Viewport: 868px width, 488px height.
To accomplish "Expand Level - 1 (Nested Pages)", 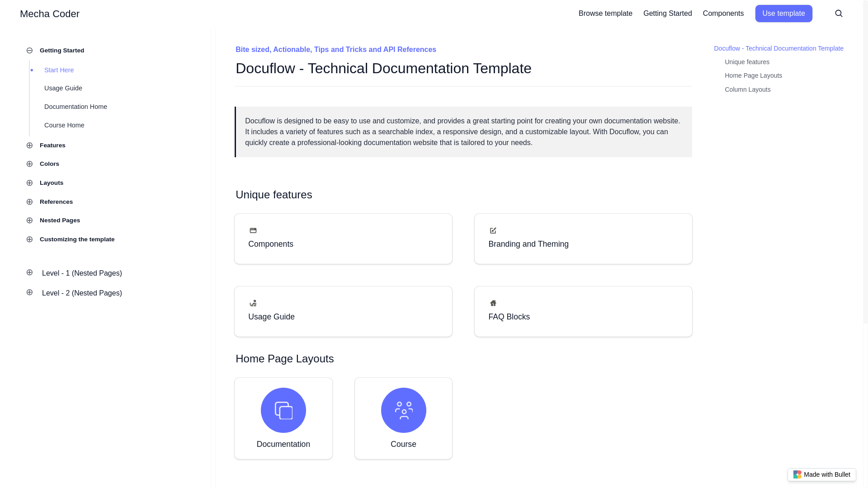I will 29,272.
